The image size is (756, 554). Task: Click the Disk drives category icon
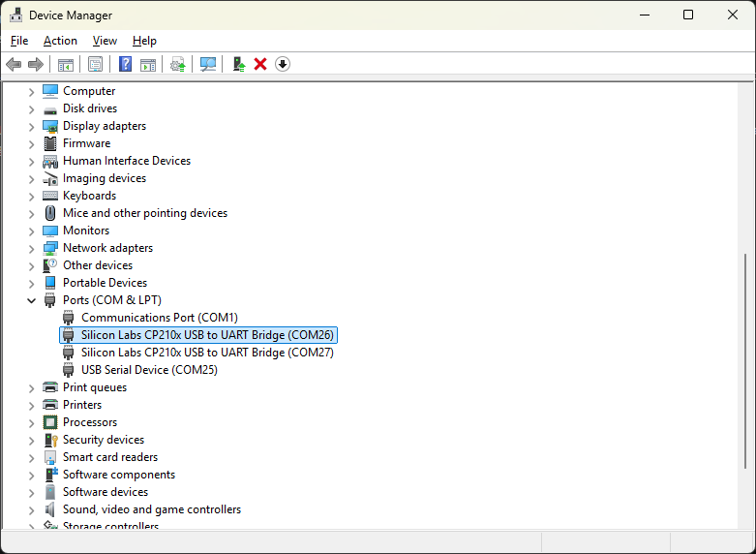(50, 110)
